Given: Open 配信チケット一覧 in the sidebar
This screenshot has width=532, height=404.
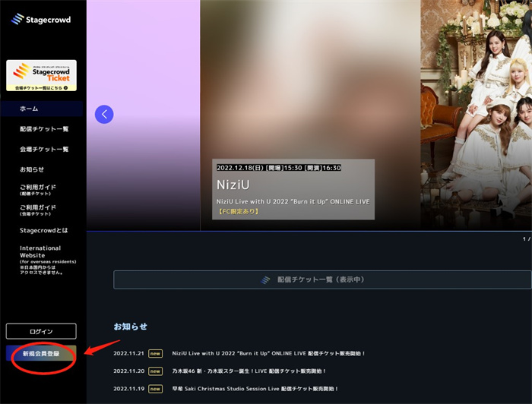Looking at the screenshot, I should click(x=44, y=129).
